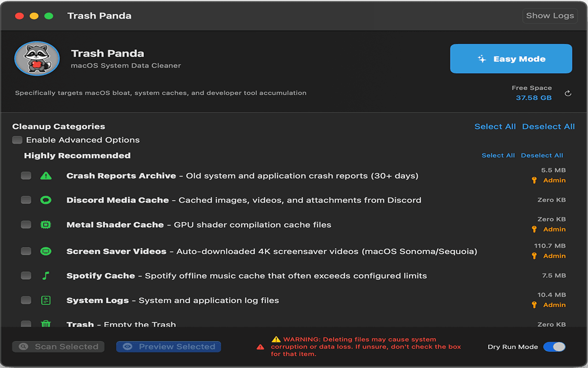588x368 pixels.
Task: Select All in Highly Recommended section
Action: tap(498, 155)
